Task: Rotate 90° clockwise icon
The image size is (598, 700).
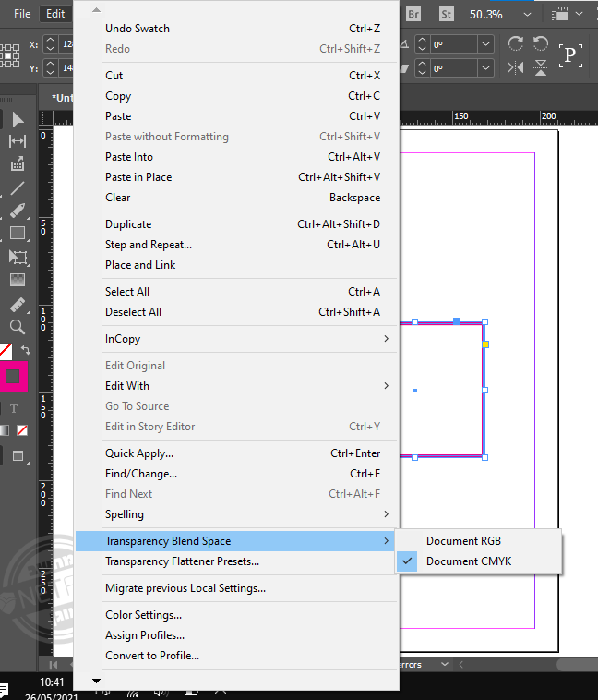Action: click(x=516, y=43)
